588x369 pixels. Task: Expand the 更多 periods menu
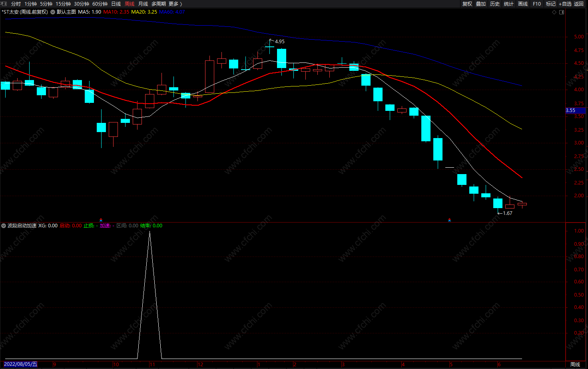coord(175,4)
